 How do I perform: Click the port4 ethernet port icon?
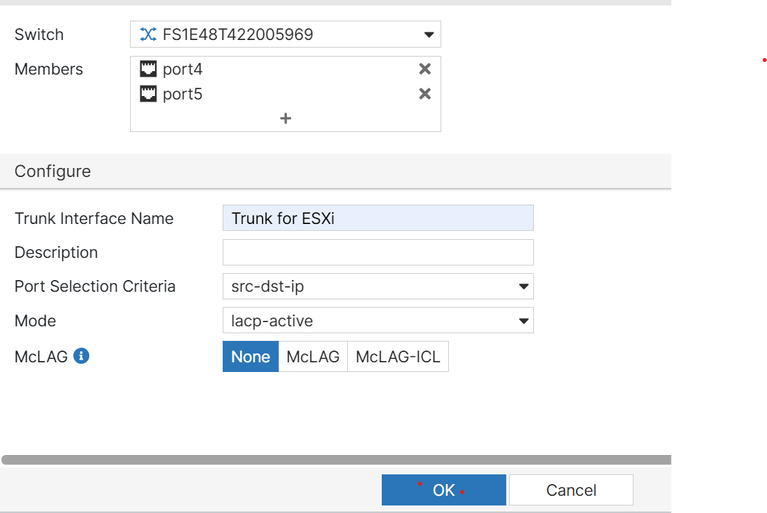pyautogui.click(x=149, y=69)
